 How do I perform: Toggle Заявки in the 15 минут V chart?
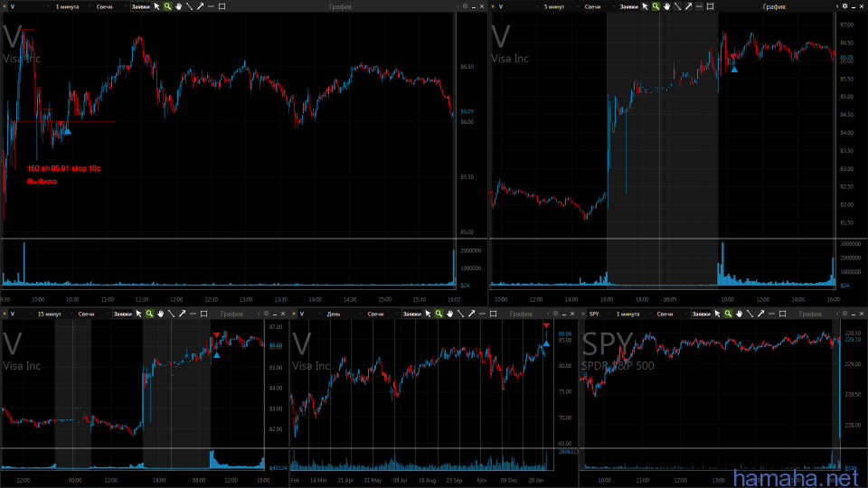122,314
